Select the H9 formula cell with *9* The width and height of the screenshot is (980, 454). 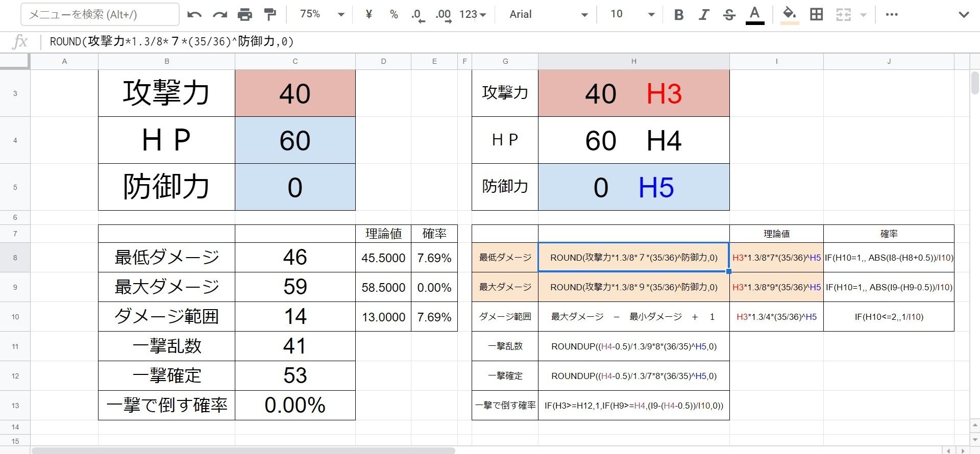(x=633, y=287)
